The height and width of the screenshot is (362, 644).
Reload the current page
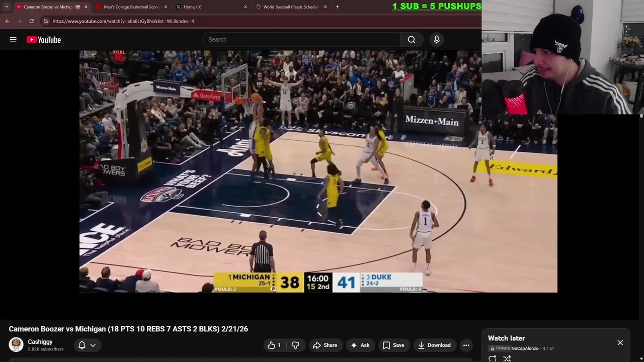click(31, 21)
